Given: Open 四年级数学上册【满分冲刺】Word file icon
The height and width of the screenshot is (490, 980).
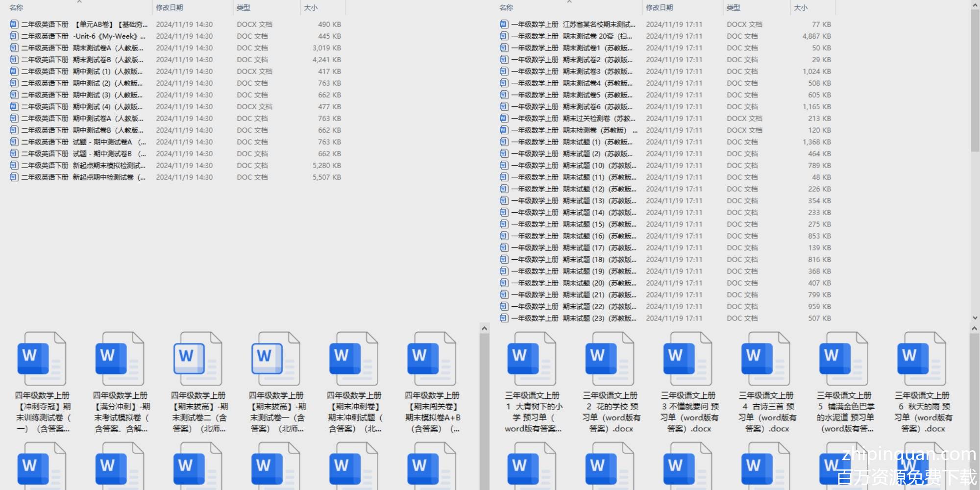Looking at the screenshot, I should pyautogui.click(x=120, y=359).
